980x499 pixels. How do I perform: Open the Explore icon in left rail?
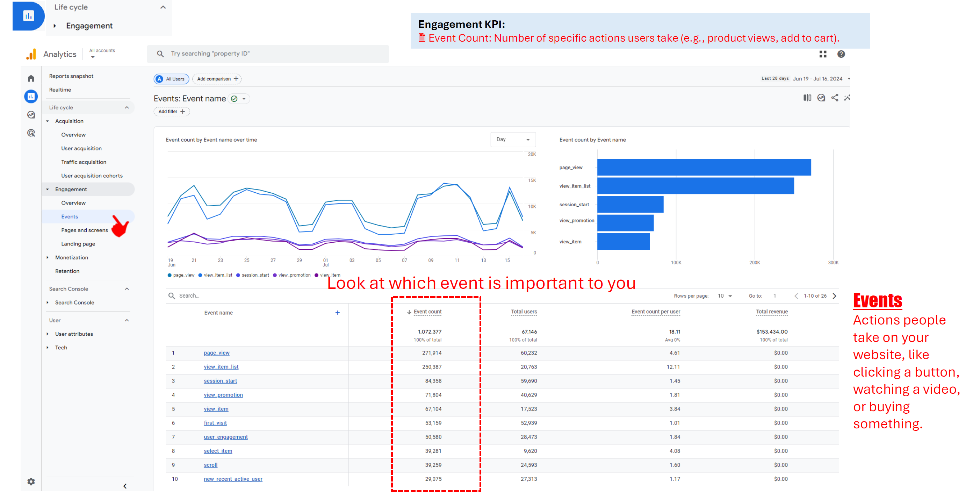31,115
